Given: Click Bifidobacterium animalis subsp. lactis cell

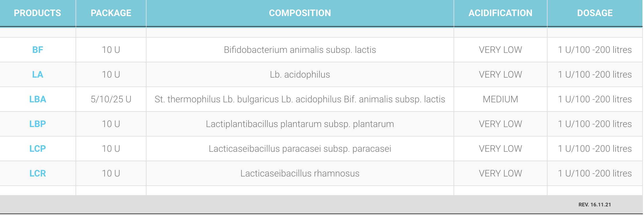Looking at the screenshot, I should coord(300,50).
